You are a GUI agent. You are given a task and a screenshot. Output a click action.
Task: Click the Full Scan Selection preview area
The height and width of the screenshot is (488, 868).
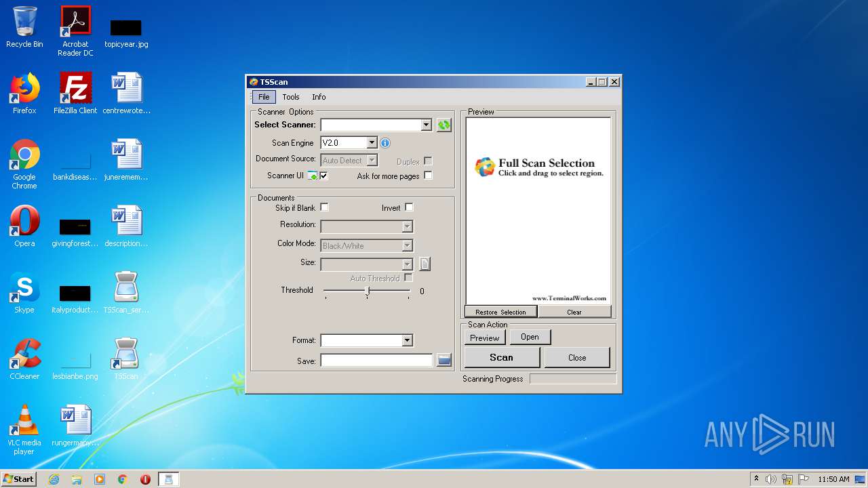coord(538,211)
